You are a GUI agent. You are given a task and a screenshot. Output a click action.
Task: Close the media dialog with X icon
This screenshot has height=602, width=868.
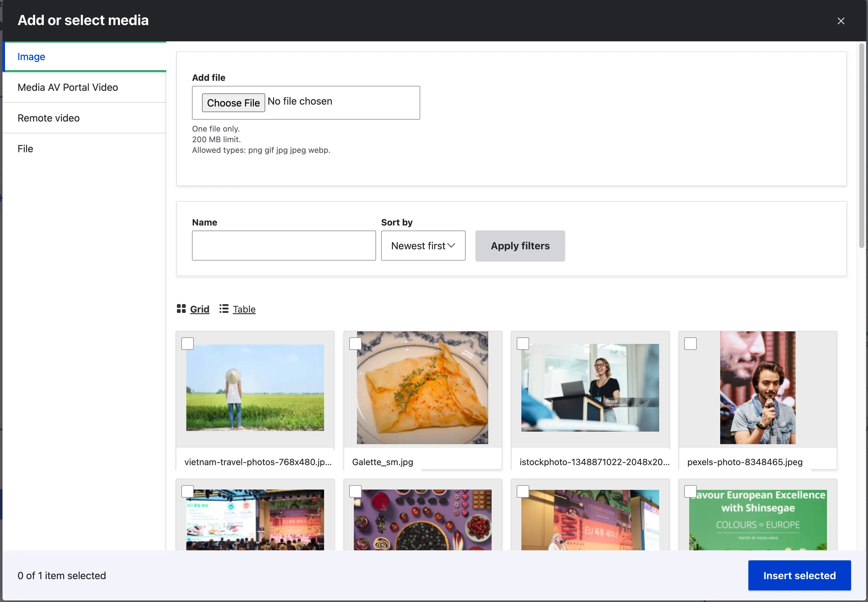tap(840, 21)
